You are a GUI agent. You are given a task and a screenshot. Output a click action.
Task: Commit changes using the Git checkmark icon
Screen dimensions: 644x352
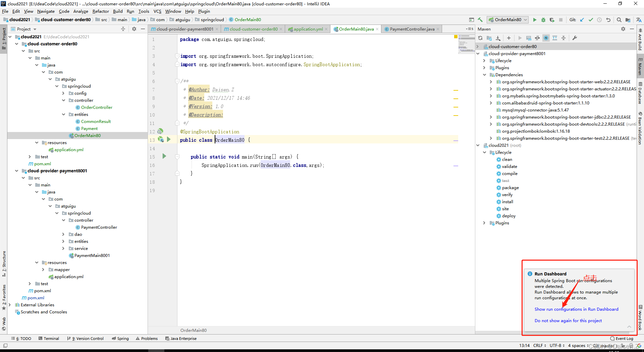coord(591,20)
